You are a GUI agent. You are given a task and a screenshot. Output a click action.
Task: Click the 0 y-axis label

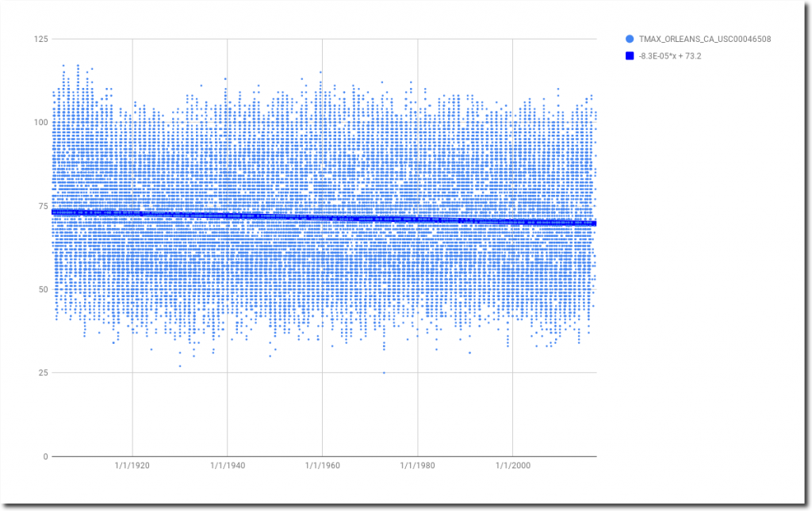(x=44, y=456)
